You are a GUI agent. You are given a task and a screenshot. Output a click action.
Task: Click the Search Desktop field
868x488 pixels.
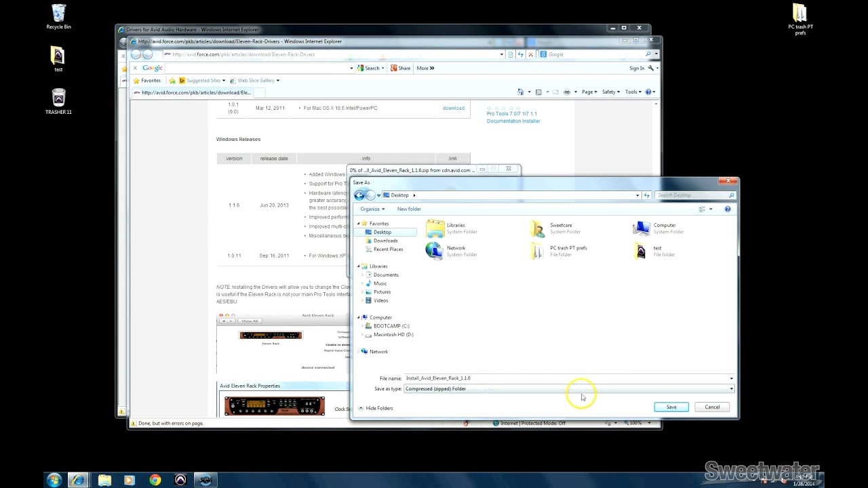pos(694,195)
